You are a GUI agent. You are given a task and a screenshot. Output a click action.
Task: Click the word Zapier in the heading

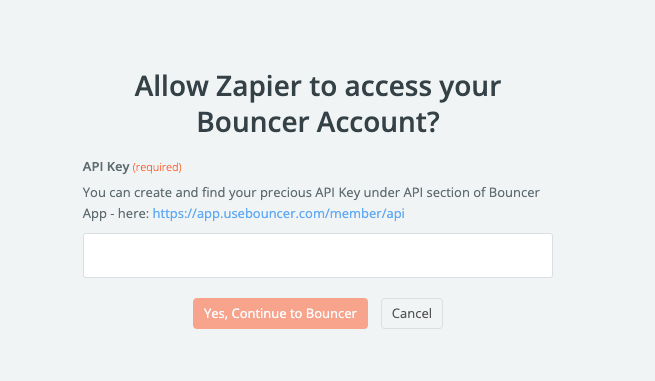click(258, 86)
